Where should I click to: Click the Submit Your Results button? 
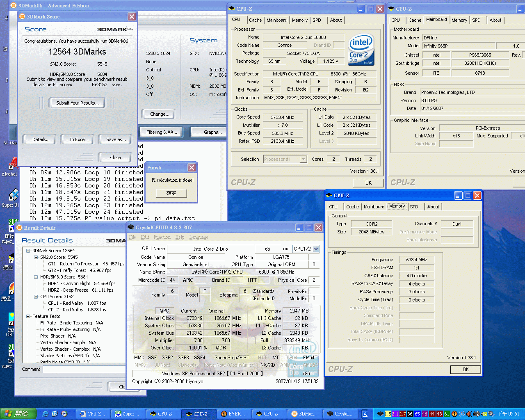pos(78,103)
